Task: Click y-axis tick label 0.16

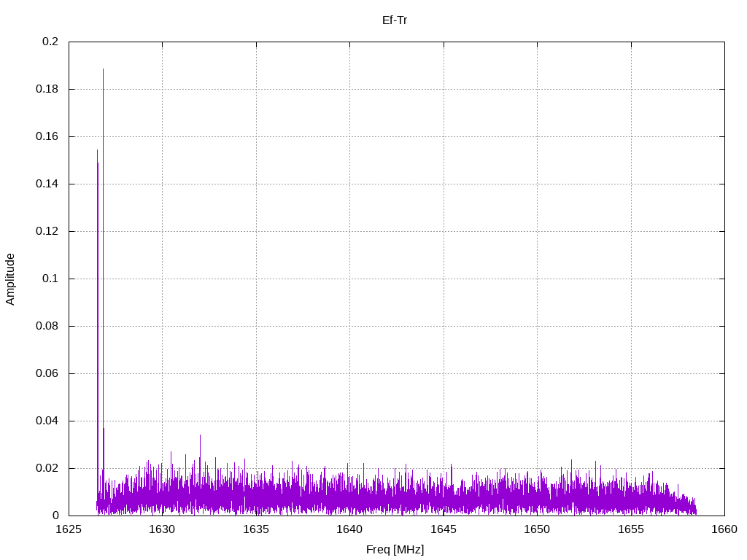Action: point(47,136)
